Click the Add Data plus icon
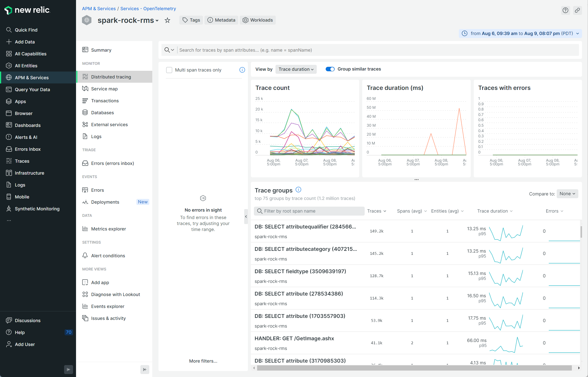This screenshot has height=377, width=588. pos(9,42)
